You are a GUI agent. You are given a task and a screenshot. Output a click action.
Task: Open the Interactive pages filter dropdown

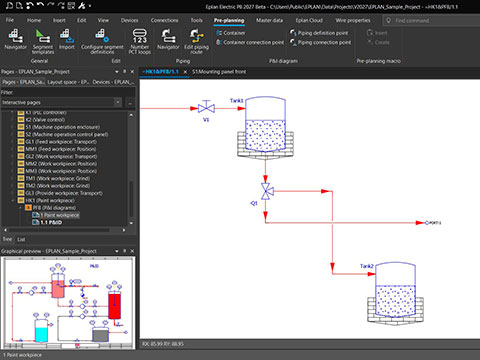coord(118,102)
